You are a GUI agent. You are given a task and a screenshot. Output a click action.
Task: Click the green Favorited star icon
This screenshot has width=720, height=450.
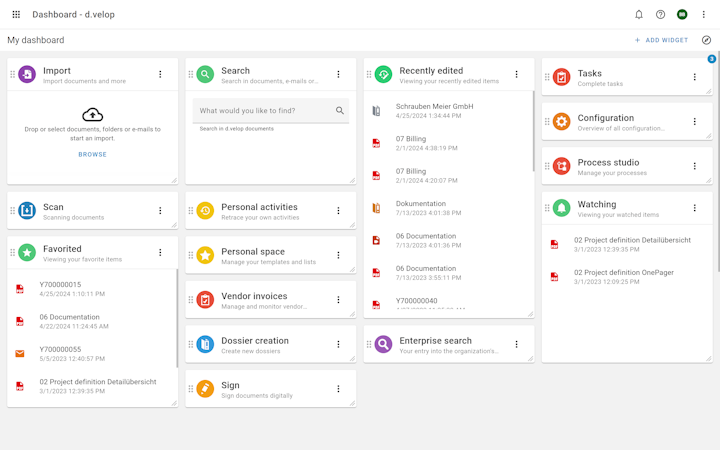coord(27,252)
